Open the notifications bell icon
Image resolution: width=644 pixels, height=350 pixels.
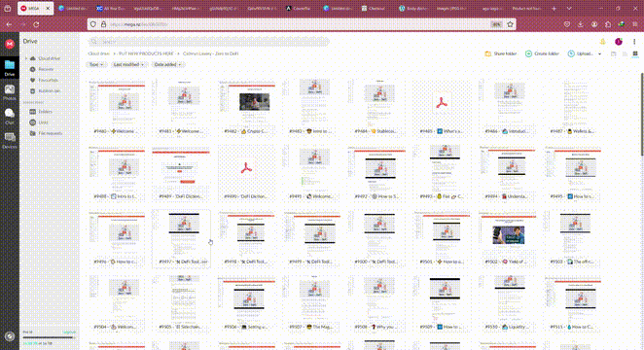click(602, 42)
